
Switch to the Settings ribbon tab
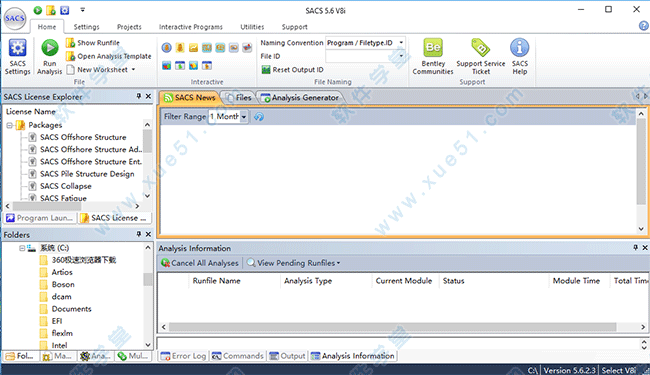coord(86,27)
